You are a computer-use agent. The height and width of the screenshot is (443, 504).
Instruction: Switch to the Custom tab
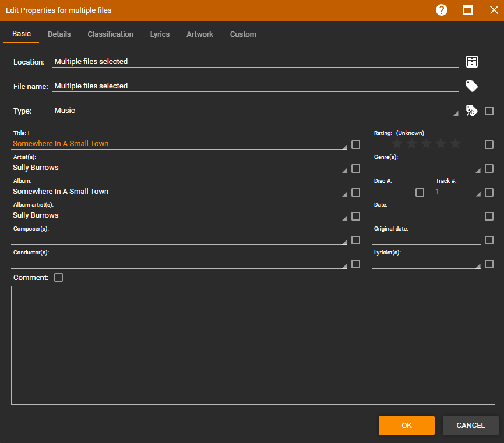point(244,34)
